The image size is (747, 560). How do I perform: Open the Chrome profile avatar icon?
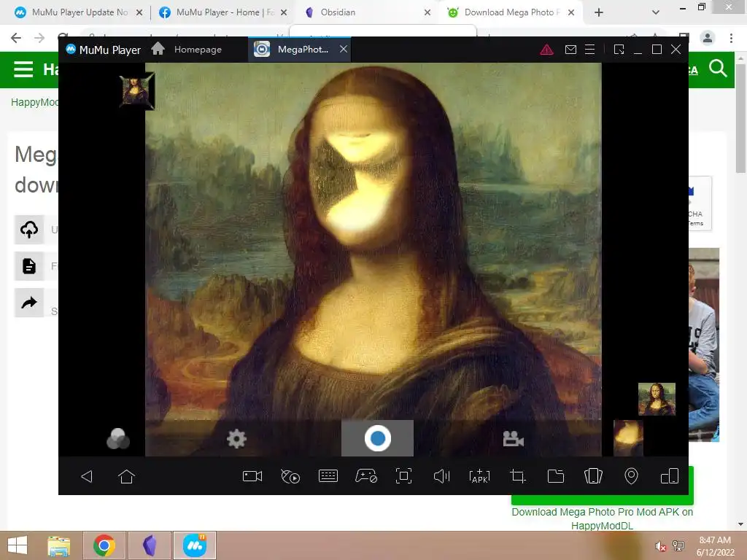(x=708, y=38)
